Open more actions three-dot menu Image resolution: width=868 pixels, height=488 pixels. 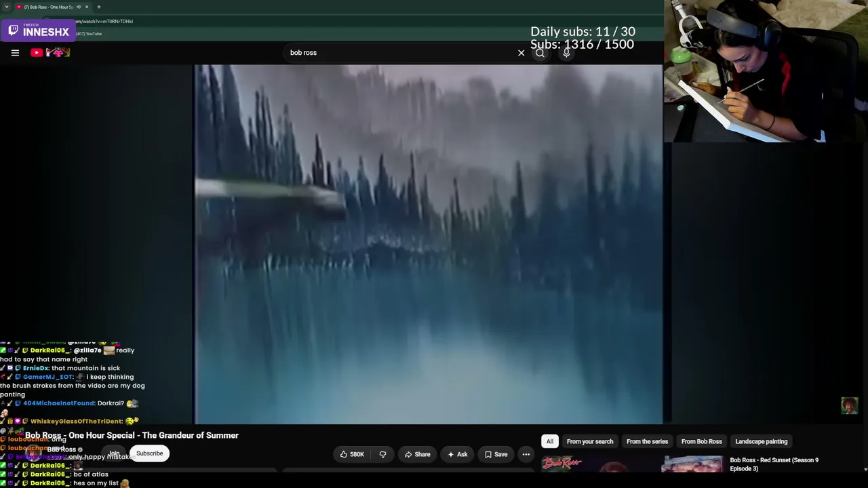526,455
